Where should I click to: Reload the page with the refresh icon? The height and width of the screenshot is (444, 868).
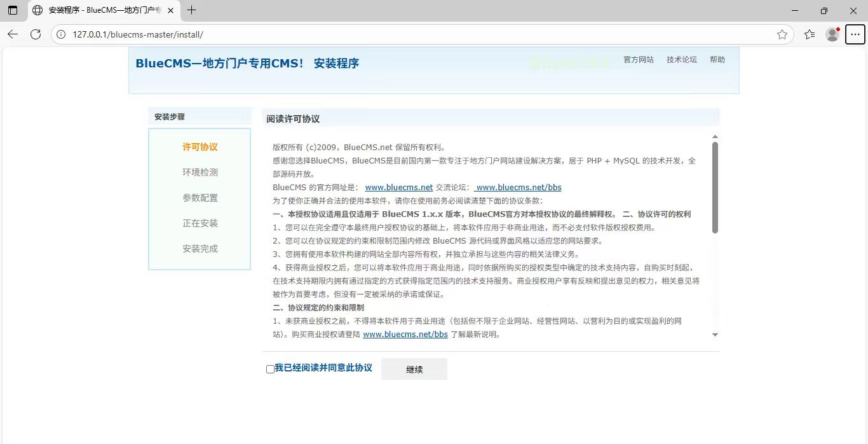tap(36, 34)
